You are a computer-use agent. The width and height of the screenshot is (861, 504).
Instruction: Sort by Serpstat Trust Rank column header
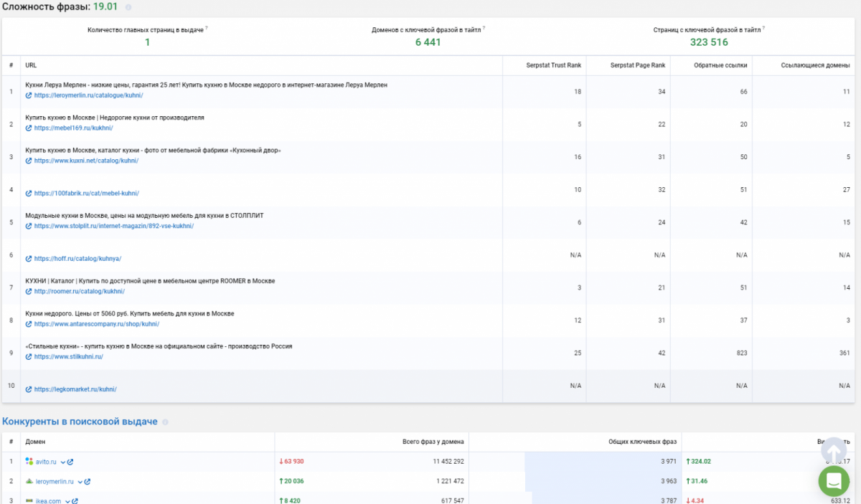(x=555, y=65)
